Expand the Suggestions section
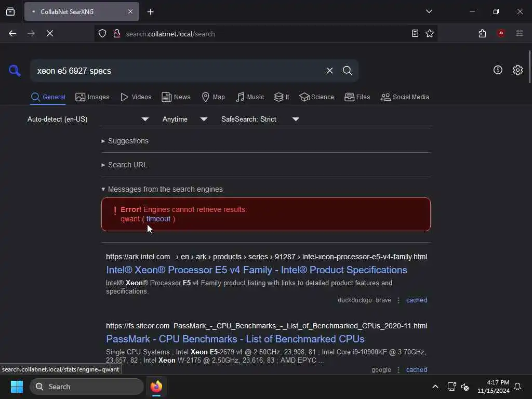Screen dimensions: 532x399 125,141
